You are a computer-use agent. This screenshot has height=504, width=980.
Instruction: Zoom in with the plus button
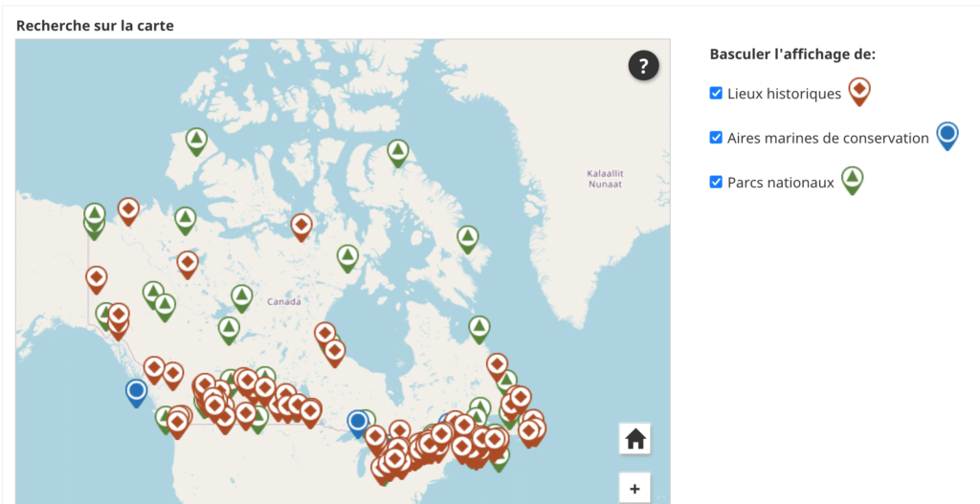[x=635, y=489]
